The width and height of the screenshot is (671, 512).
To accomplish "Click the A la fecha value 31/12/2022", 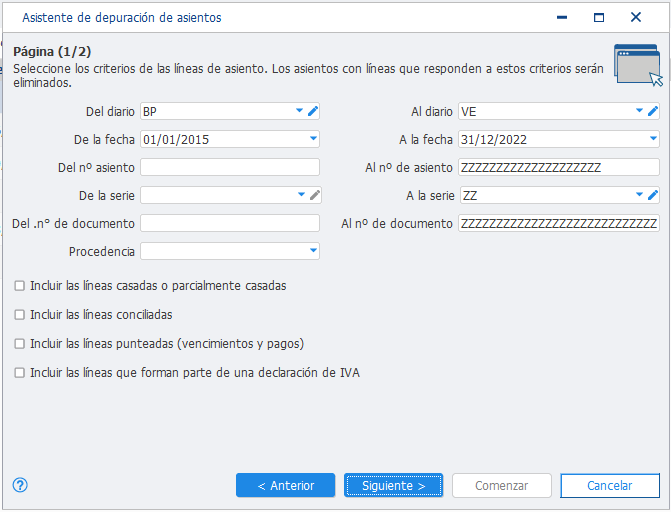I will 494,140.
